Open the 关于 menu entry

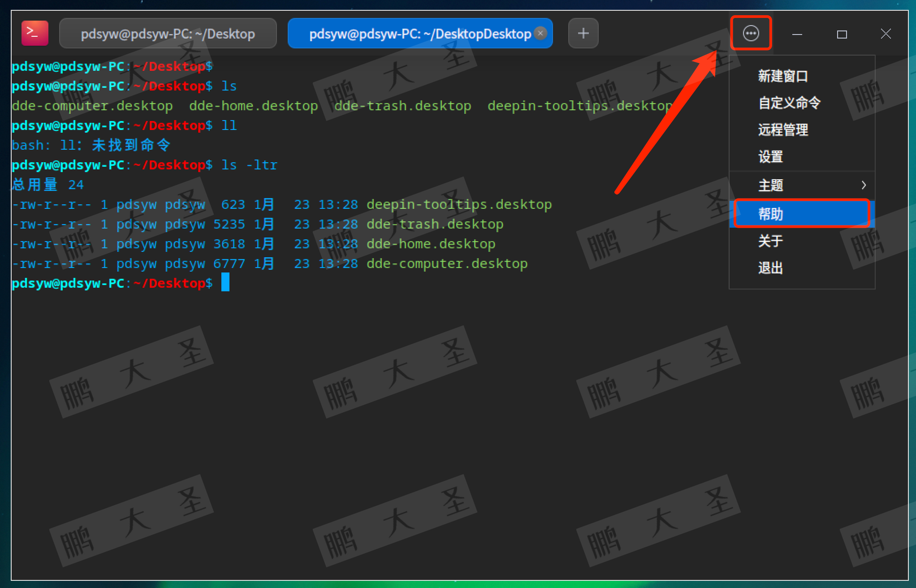770,241
